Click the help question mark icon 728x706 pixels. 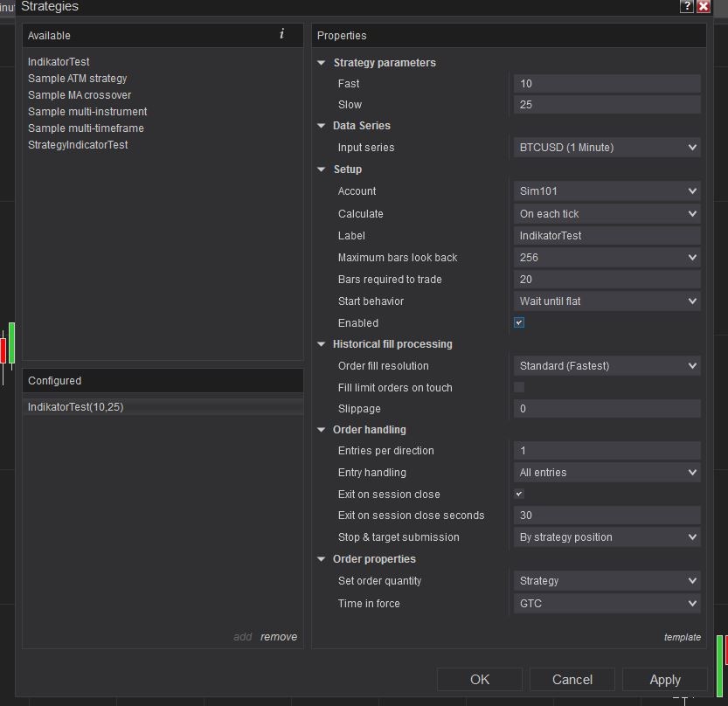pyautogui.click(x=686, y=6)
